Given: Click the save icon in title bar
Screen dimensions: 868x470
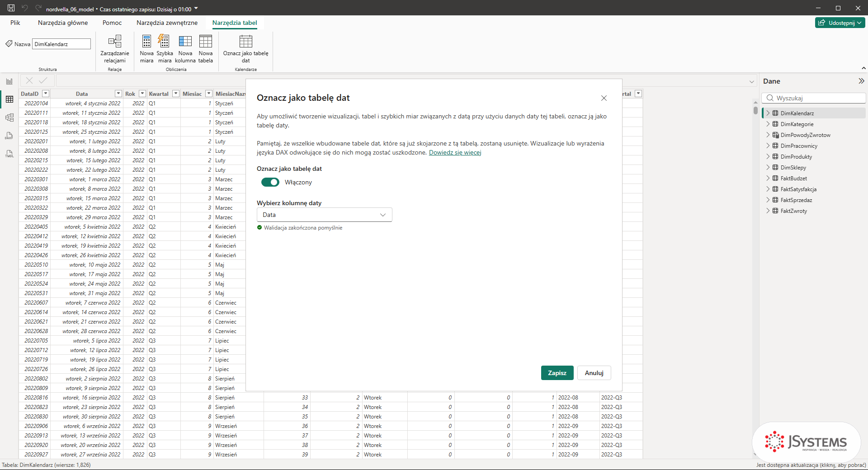Looking at the screenshot, I should click(x=11, y=8).
